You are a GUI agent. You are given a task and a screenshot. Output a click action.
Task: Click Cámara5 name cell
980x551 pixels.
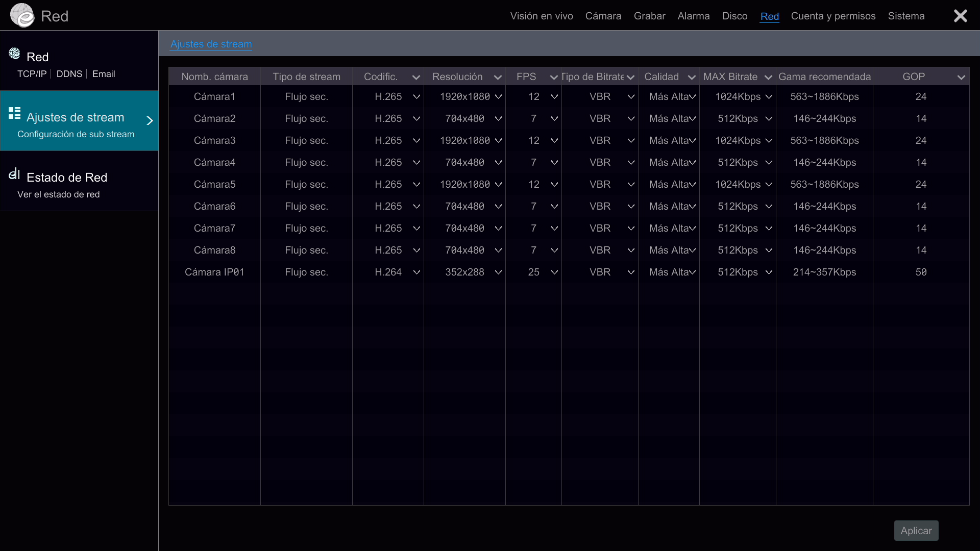[214, 184]
